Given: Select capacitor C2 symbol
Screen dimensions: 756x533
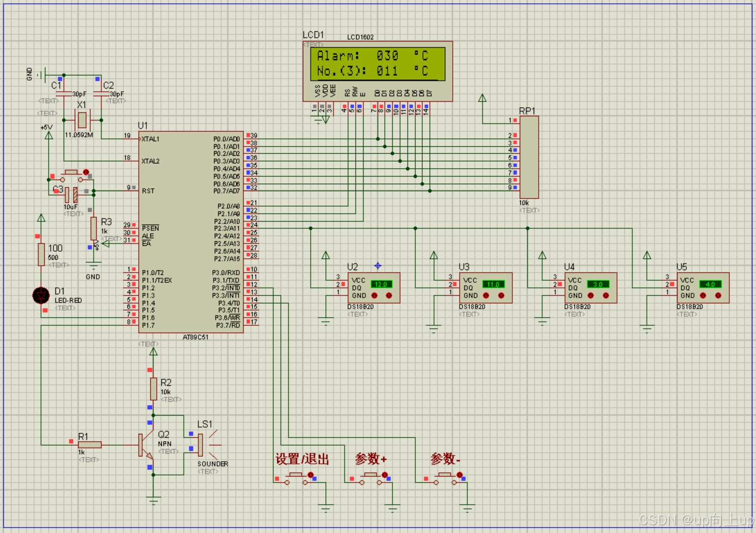Looking at the screenshot, I should click(x=101, y=94).
